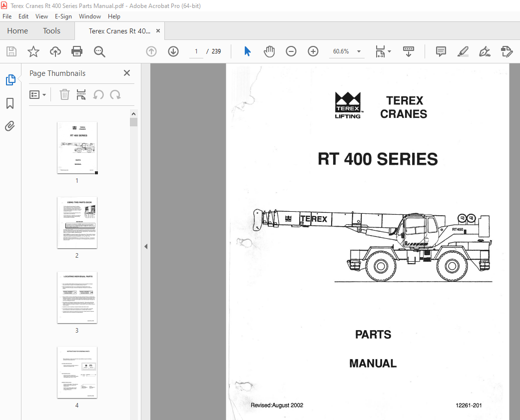Select page 3 thumbnail
This screenshot has height=420, width=520.
coord(77,297)
